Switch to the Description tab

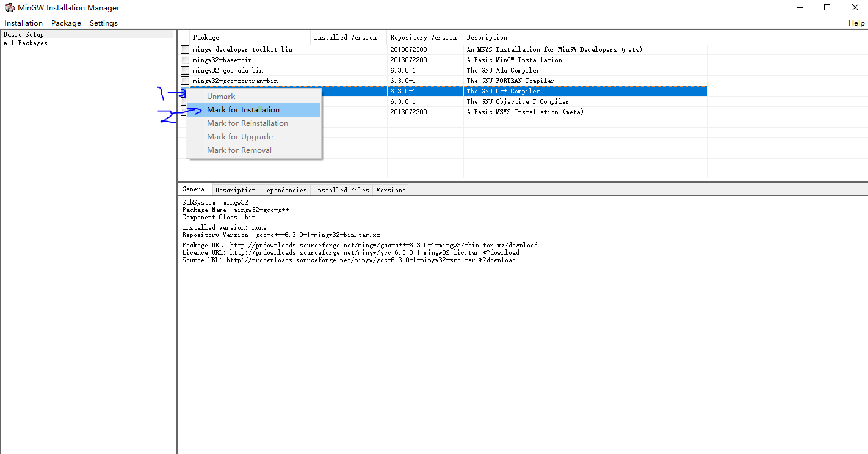pyautogui.click(x=236, y=190)
